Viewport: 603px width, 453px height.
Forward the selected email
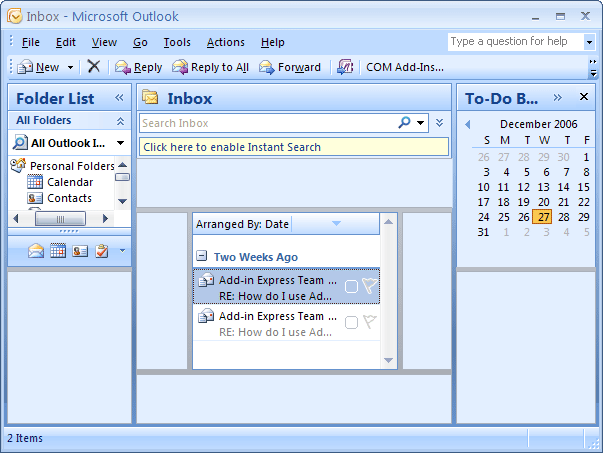click(x=290, y=67)
